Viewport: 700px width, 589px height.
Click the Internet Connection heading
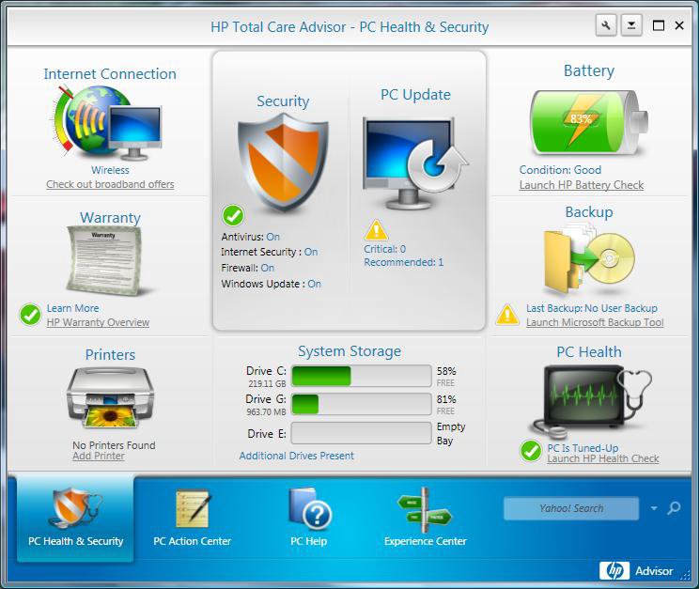coord(110,73)
